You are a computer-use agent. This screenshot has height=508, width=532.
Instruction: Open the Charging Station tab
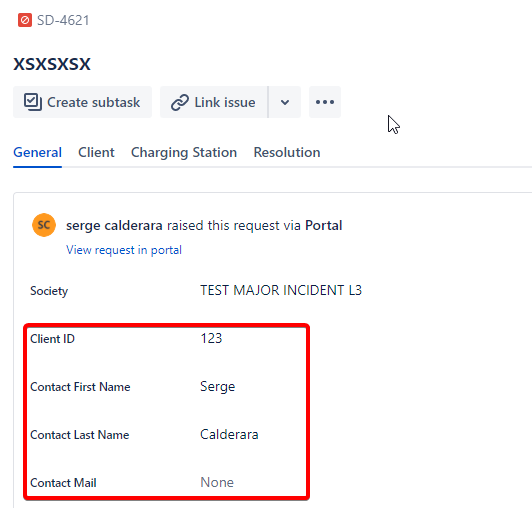[x=184, y=152]
